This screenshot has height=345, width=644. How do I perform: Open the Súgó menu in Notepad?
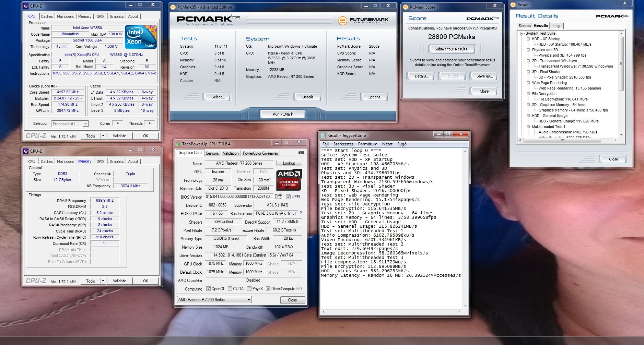tap(402, 144)
